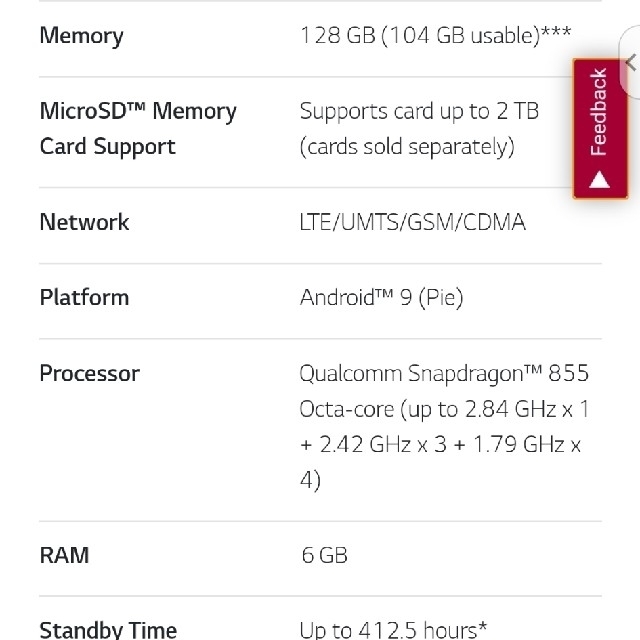Screen dimensions: 640x640
Task: Click the Qualcomm Snapdragon 855 text
Action: point(444,373)
